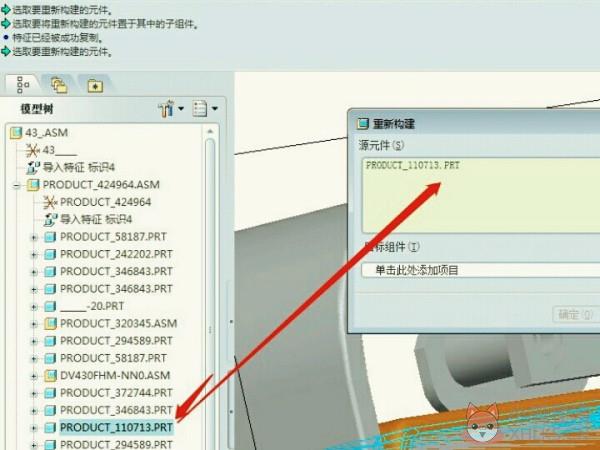Expand the PRODUCT_320345.ASM subassembly

tap(34, 324)
